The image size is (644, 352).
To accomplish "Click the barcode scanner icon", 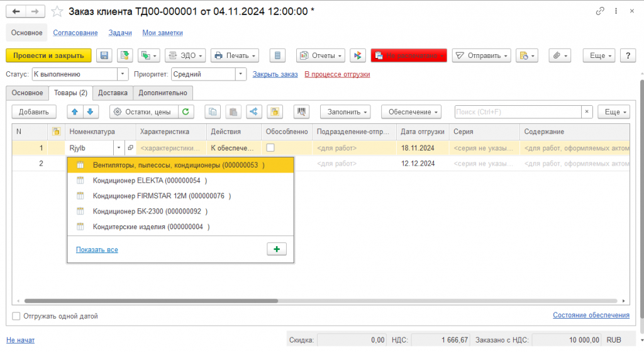I will click(x=301, y=112).
